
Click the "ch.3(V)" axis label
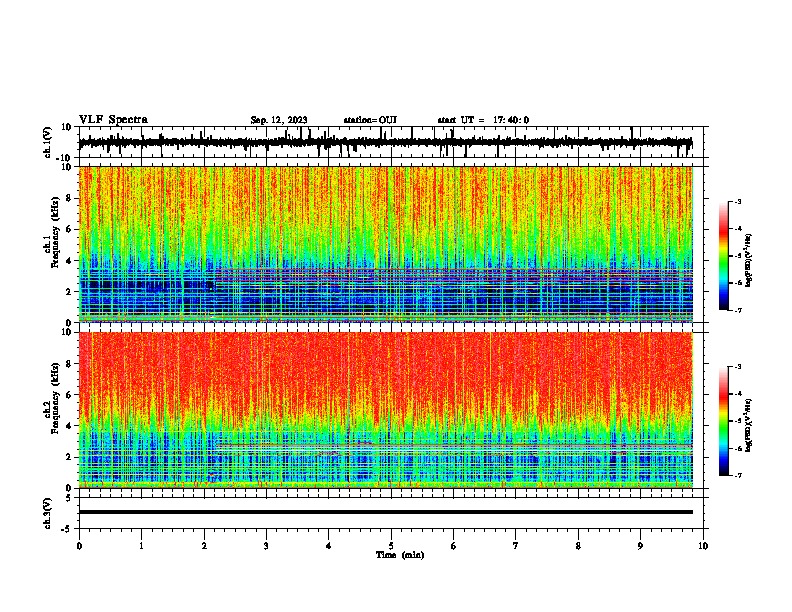pos(48,513)
